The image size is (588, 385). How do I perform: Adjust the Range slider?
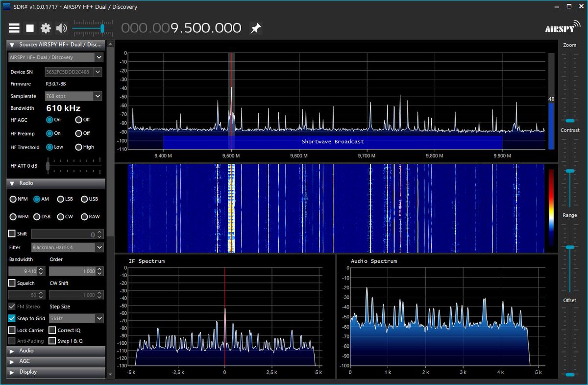pos(570,247)
